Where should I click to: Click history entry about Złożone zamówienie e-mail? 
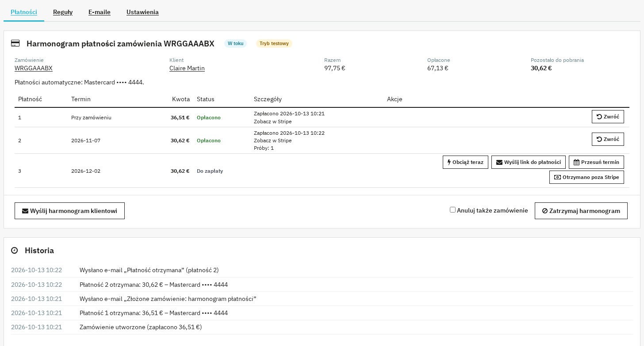[168, 299]
